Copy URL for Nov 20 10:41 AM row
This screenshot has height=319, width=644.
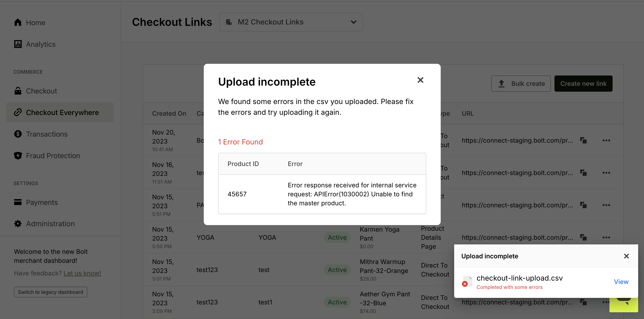tap(583, 140)
